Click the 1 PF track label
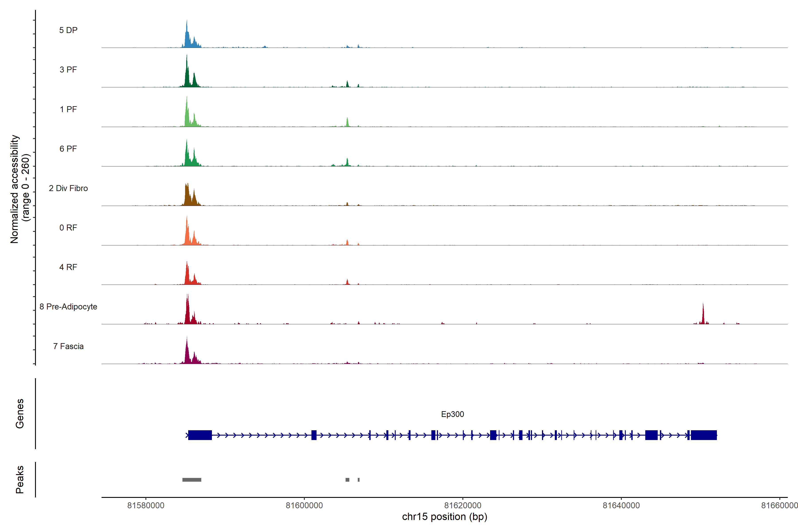Viewport: 798px width, 532px height. 68,109
